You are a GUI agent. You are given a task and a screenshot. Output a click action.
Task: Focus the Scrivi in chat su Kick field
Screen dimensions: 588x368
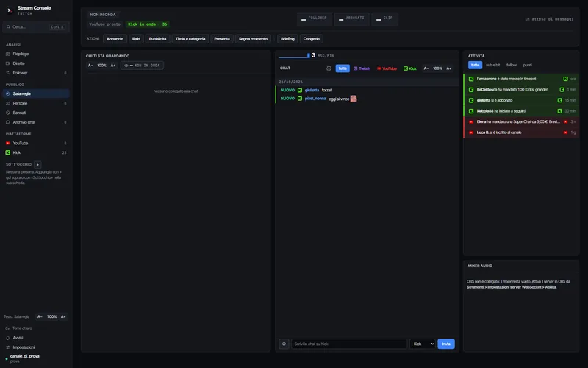(349, 344)
